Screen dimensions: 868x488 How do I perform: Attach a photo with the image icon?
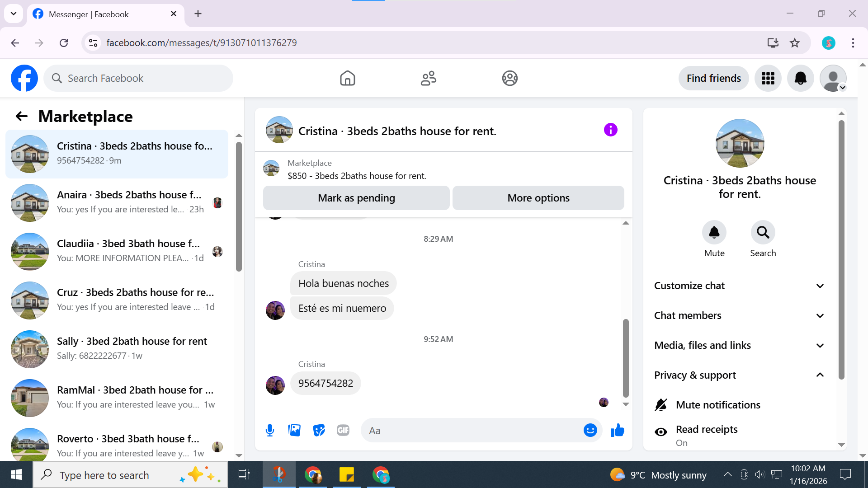tap(294, 430)
